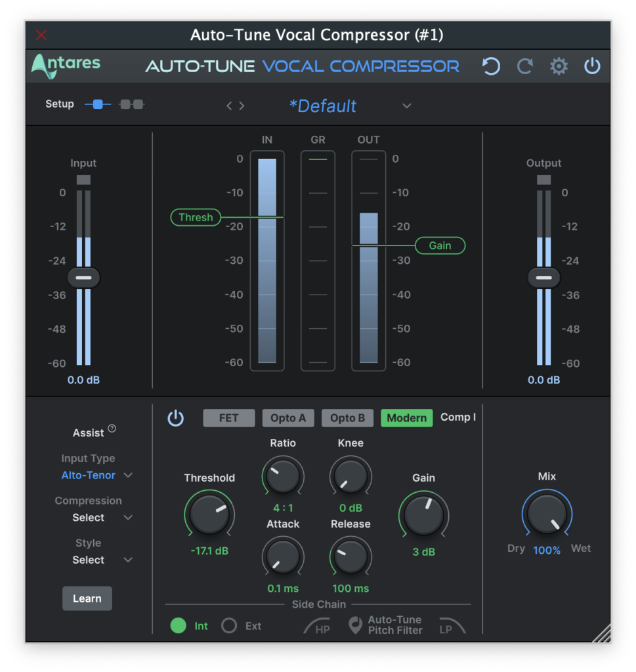Image resolution: width=636 pixels, height=672 pixels.
Task: Click the Mix knob
Action: tap(547, 514)
